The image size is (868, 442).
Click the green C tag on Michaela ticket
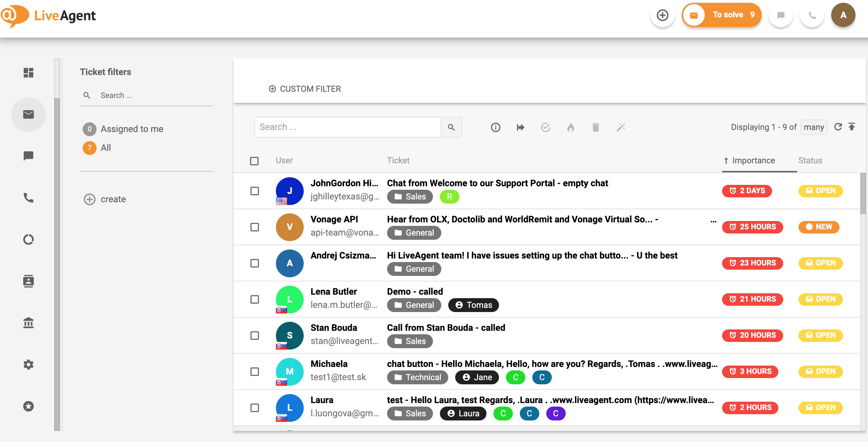point(516,377)
